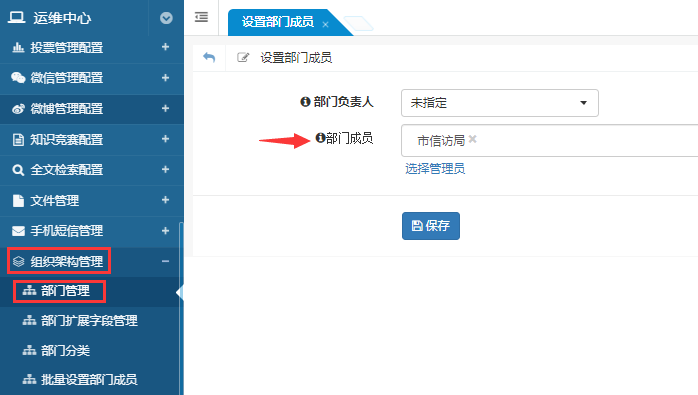698x395 pixels.
Task: Expand 知识竞赛配置 with its plus sign
Action: coord(165,139)
